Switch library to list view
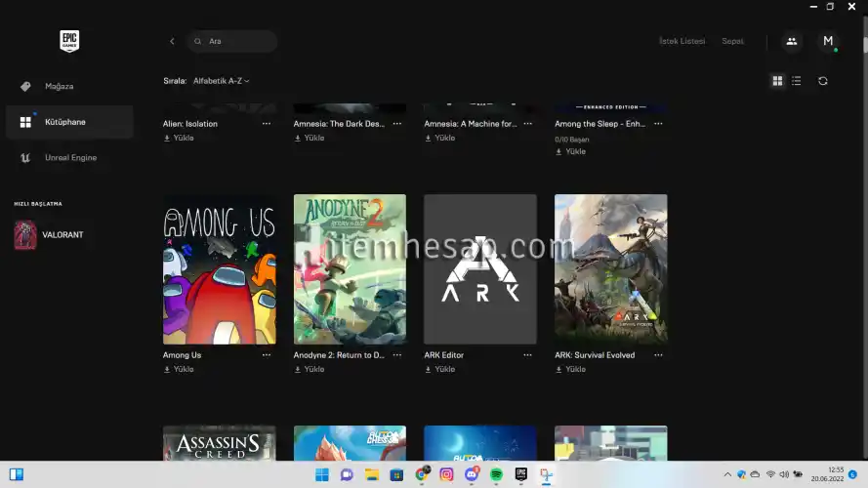 coord(797,81)
